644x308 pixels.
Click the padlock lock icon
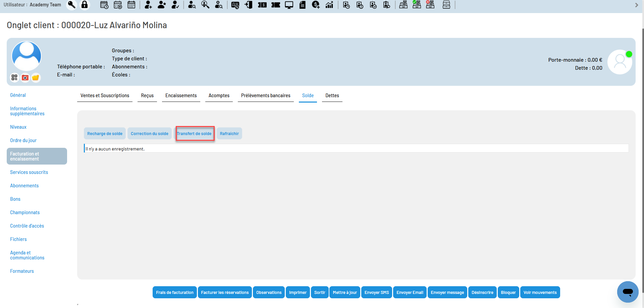click(85, 5)
